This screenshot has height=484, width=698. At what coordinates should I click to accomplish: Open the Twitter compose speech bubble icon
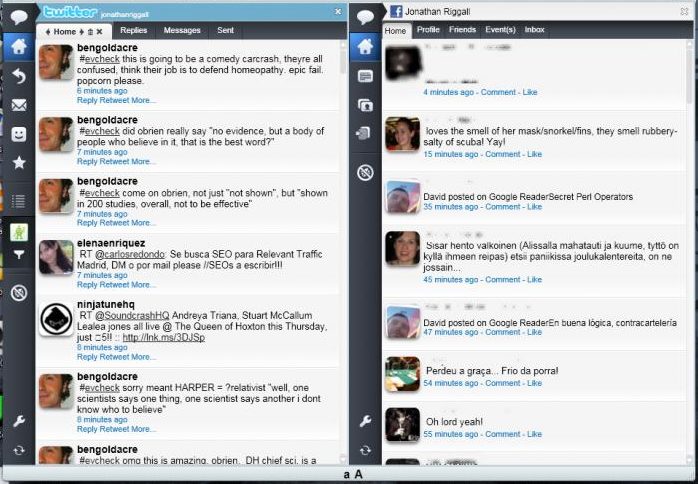tap(17, 16)
